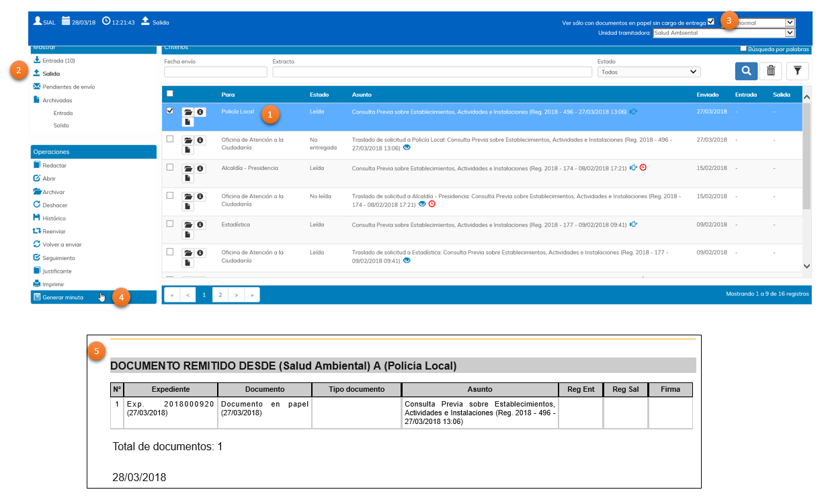822x504 pixels.
Task: Click the red clock icon in Alcaldía row
Action: (643, 167)
